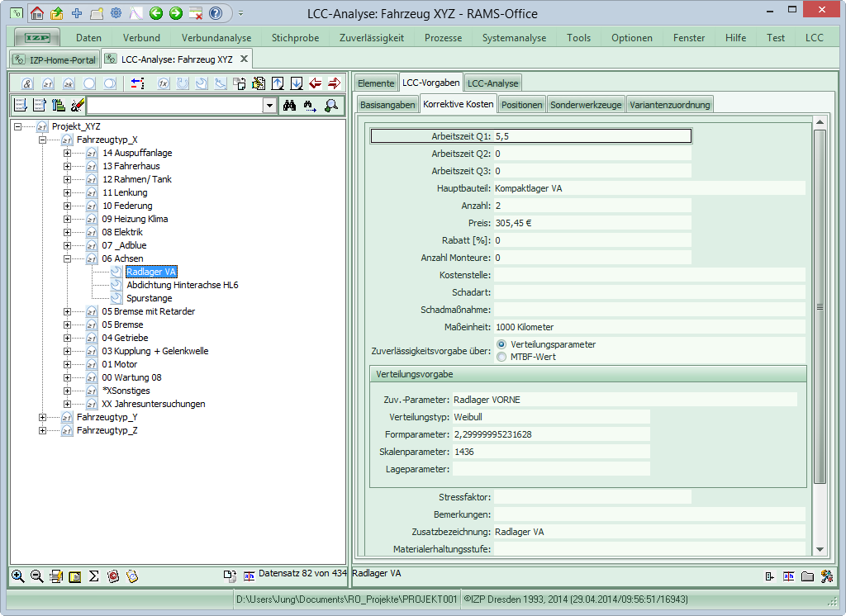
Task: Select the 1x element tool
Action: [163, 83]
